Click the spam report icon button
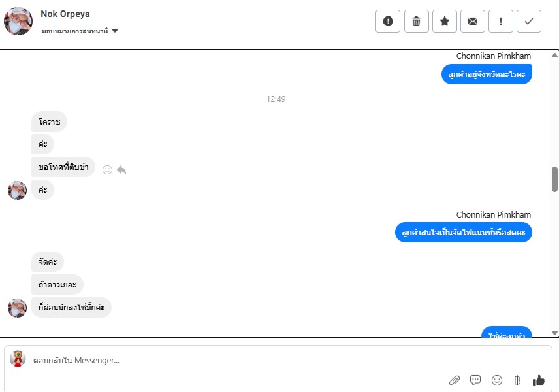 (x=388, y=22)
